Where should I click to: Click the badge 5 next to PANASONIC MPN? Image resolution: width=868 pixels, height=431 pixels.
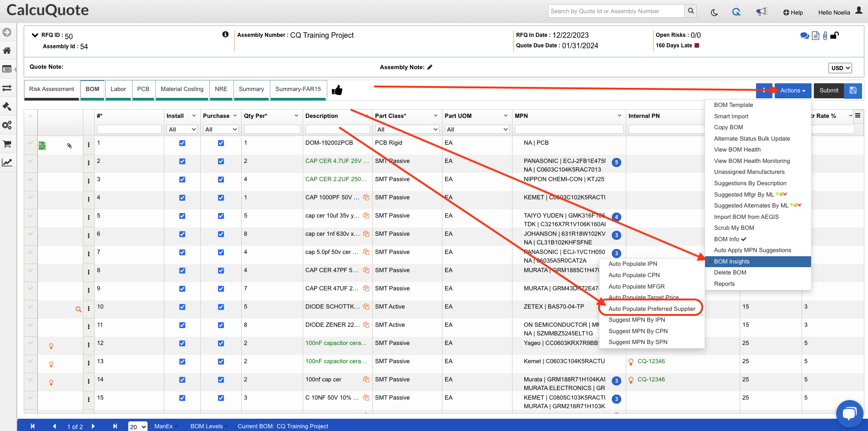[x=616, y=162]
